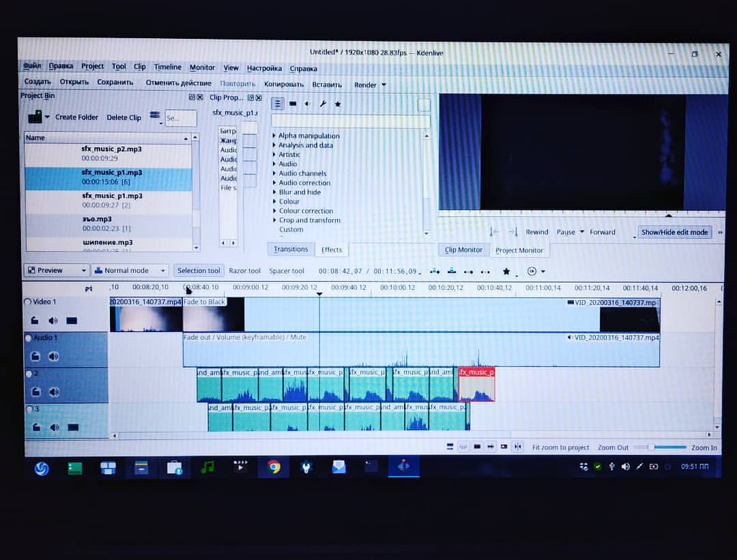Click the timeline track configuration icon
The width and height of the screenshot is (737, 560).
88,289
